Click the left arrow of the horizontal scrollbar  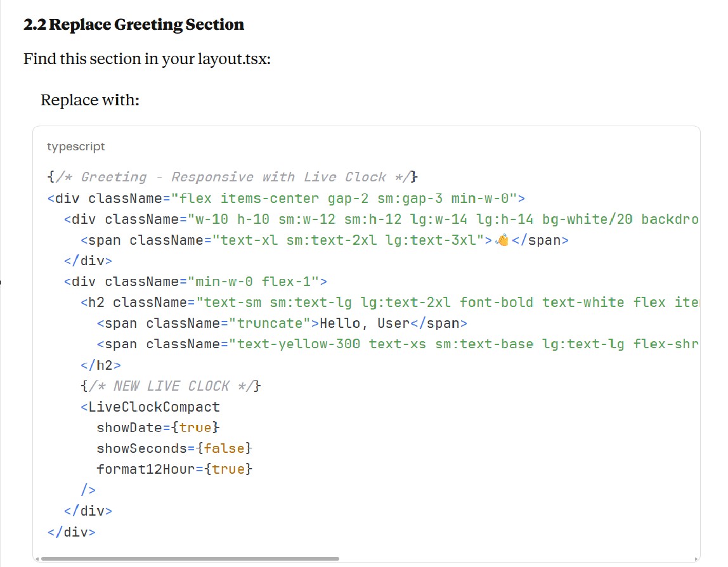coord(36,559)
